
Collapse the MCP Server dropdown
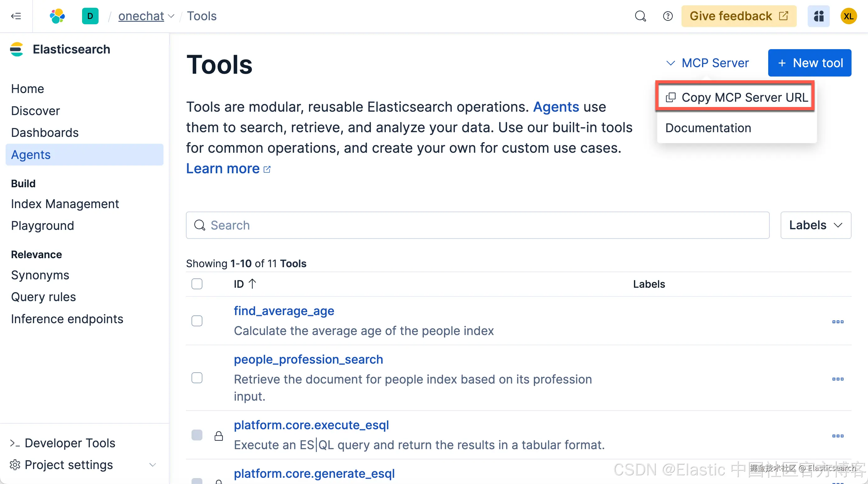pyautogui.click(x=708, y=63)
